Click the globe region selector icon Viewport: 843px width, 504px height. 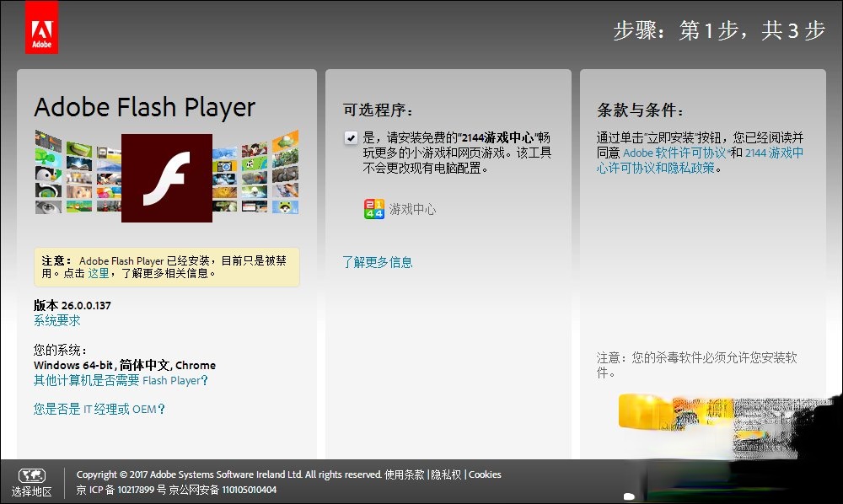point(32,475)
